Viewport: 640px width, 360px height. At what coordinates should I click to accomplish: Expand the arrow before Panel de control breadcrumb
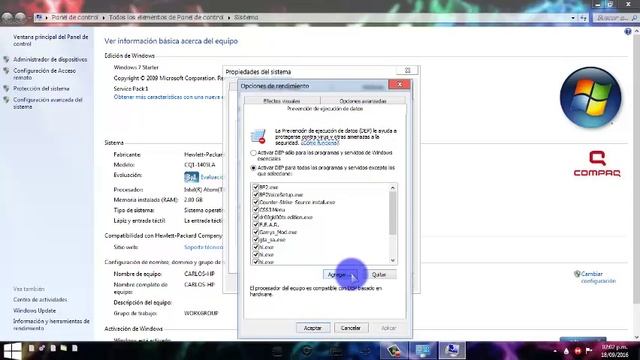pos(47,18)
